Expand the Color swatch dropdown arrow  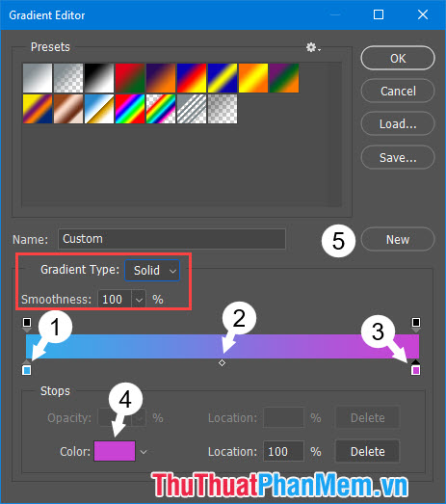[x=144, y=452]
